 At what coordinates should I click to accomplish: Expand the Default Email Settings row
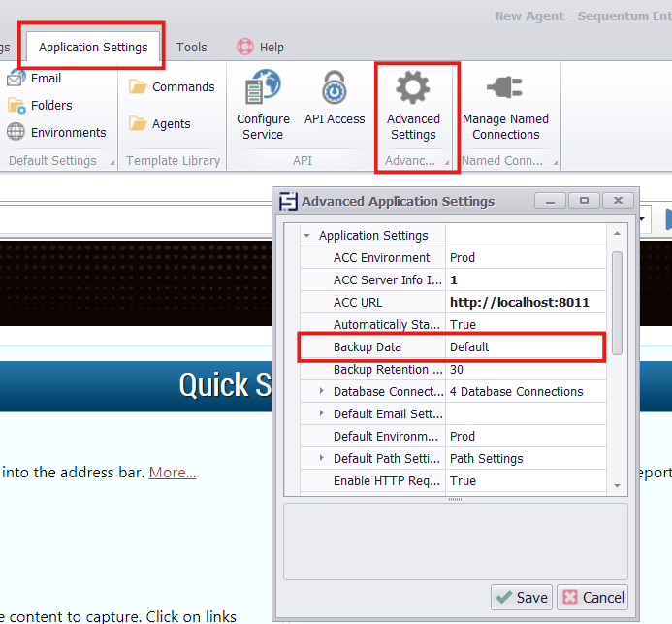(x=323, y=414)
